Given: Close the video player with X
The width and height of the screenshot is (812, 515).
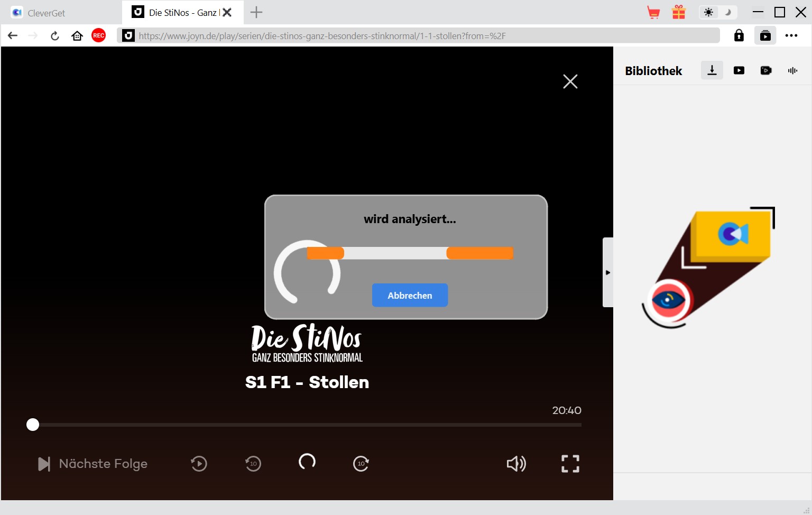Looking at the screenshot, I should click(x=570, y=81).
